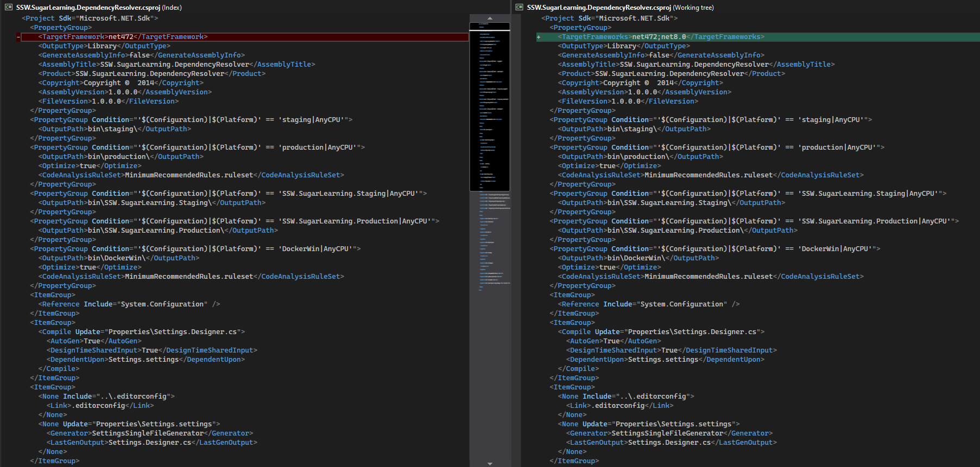Click the Copyright 2014 line in the Working tree pane
Viewport: 980px width, 467px height.
point(641,83)
